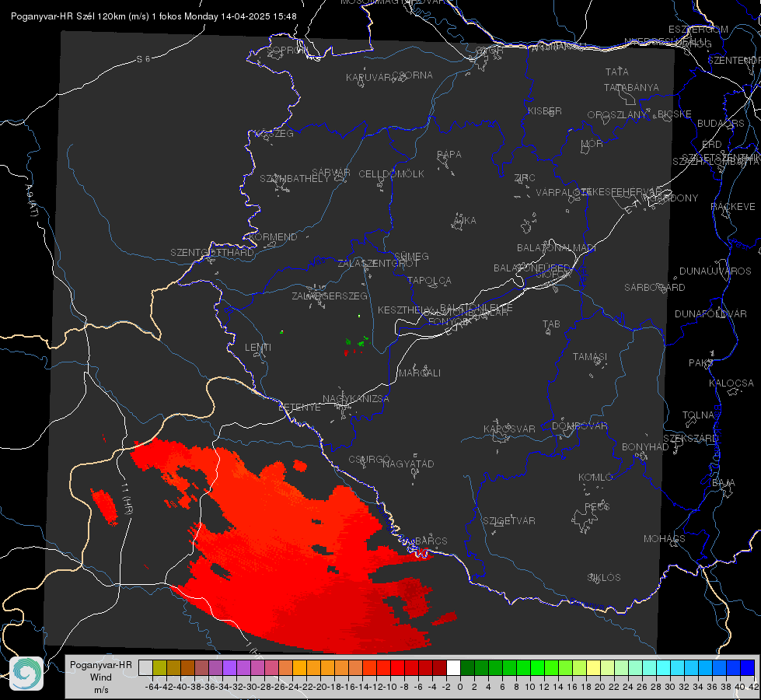Click the NAGYATÁD city label

coord(408,464)
